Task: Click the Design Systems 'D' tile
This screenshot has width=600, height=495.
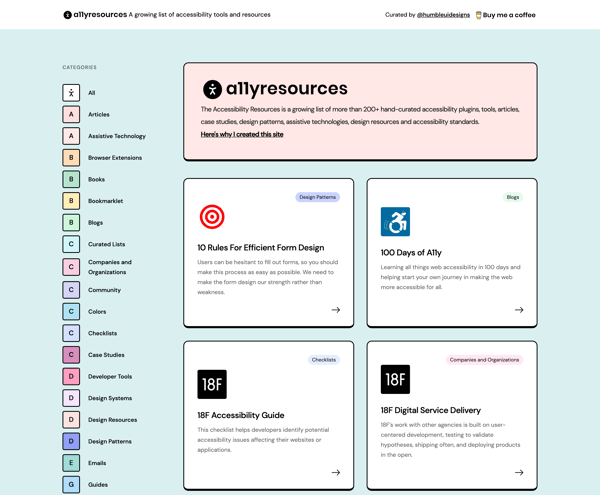Action: click(x=71, y=398)
